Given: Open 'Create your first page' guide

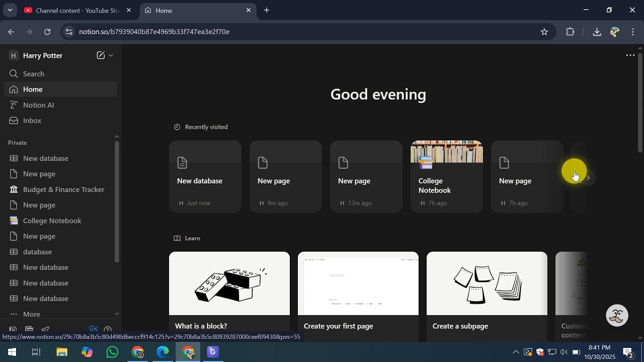Looking at the screenshot, I should click(358, 297).
